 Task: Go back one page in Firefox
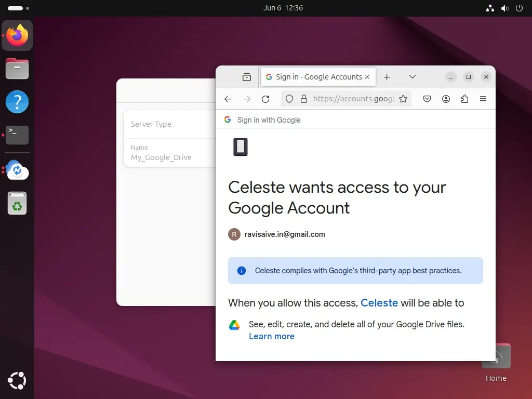coord(228,99)
